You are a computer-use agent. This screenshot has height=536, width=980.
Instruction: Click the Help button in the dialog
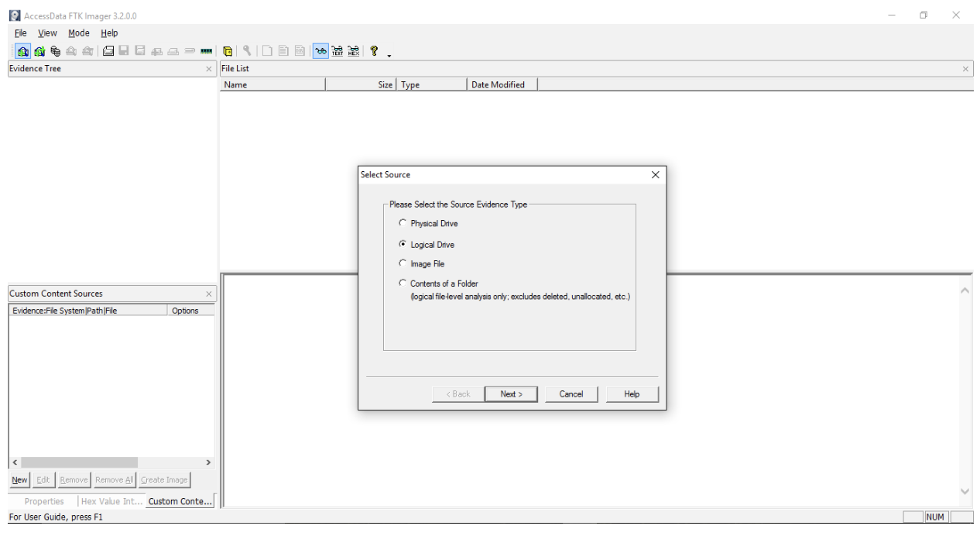click(632, 394)
